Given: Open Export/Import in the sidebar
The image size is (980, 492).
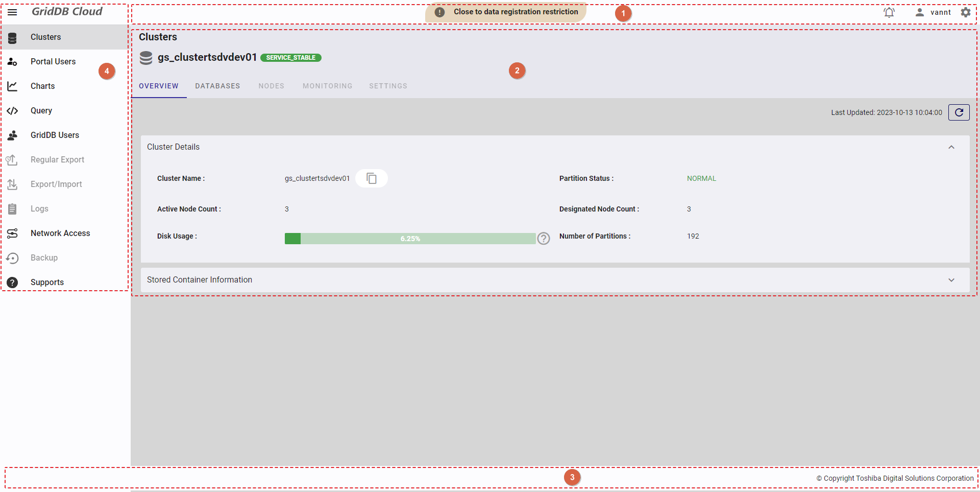Looking at the screenshot, I should tap(65, 184).
